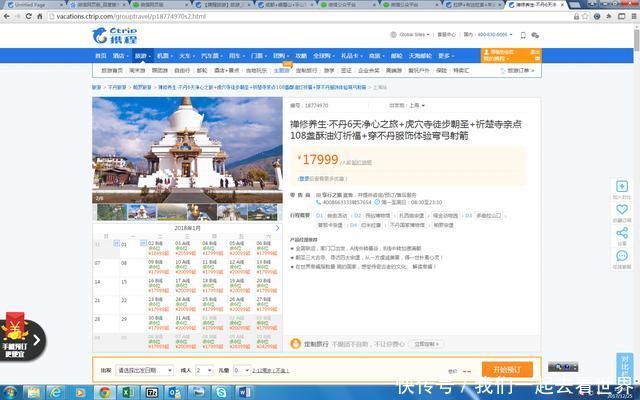Open Word from the taskbar
Viewport: 640px width, 400px height.
coord(244,393)
